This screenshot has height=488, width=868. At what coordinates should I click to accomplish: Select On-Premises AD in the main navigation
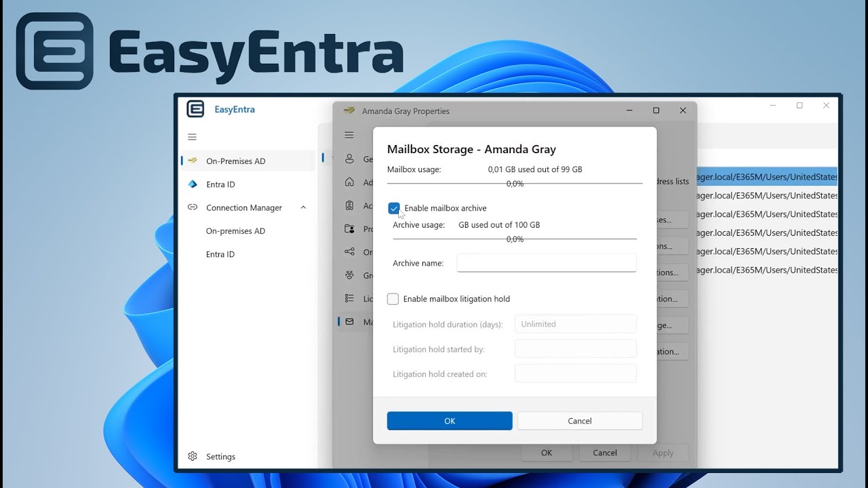[x=248, y=161]
